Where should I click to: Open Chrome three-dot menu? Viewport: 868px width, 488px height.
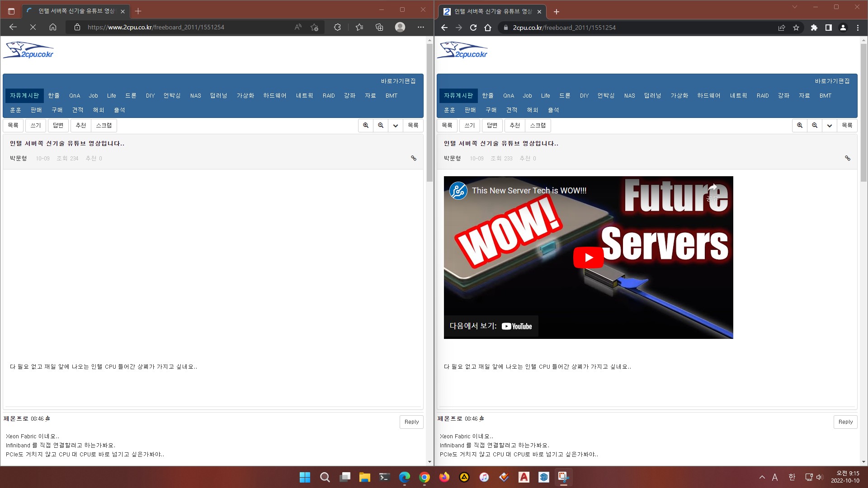(x=858, y=28)
